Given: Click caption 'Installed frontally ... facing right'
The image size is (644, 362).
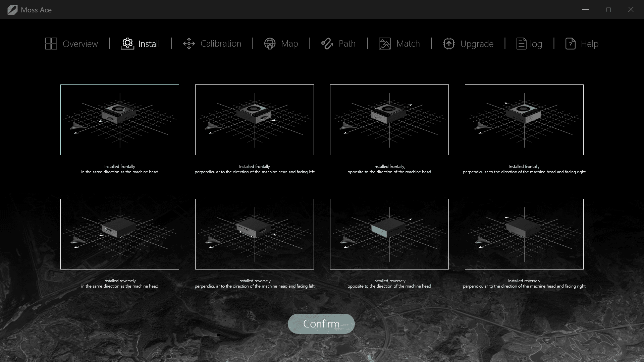Looking at the screenshot, I should pos(524,169).
